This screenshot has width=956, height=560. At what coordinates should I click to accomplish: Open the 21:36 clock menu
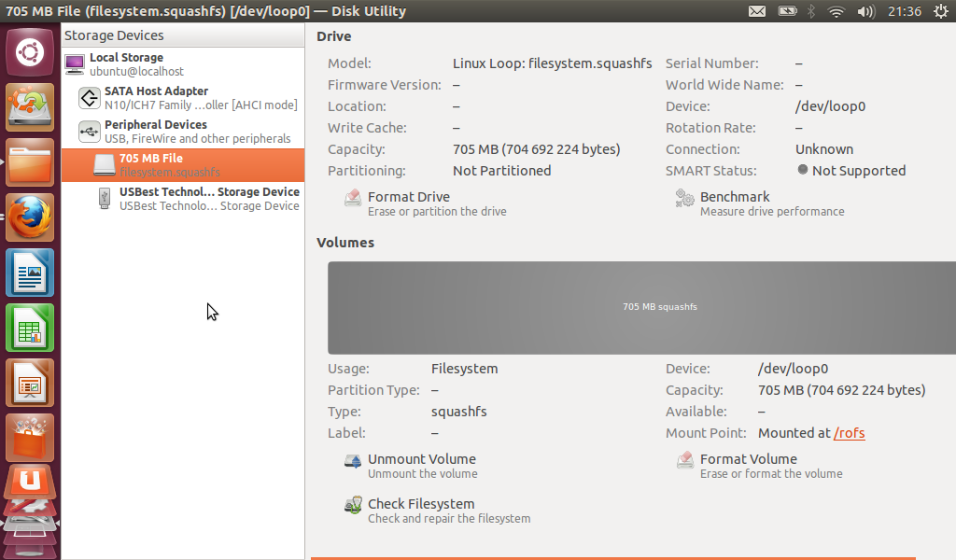tap(905, 11)
